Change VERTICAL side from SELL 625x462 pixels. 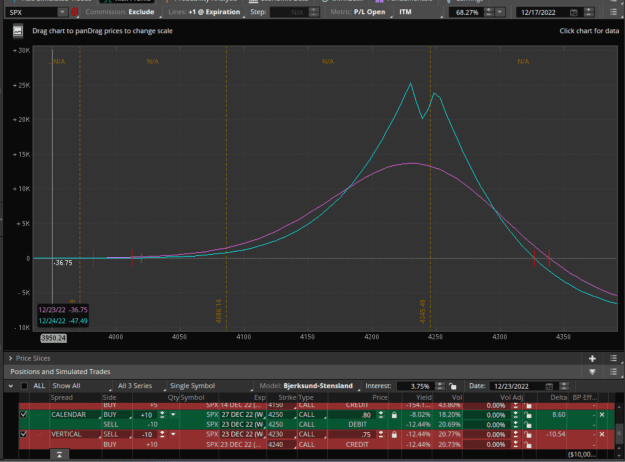117,434
